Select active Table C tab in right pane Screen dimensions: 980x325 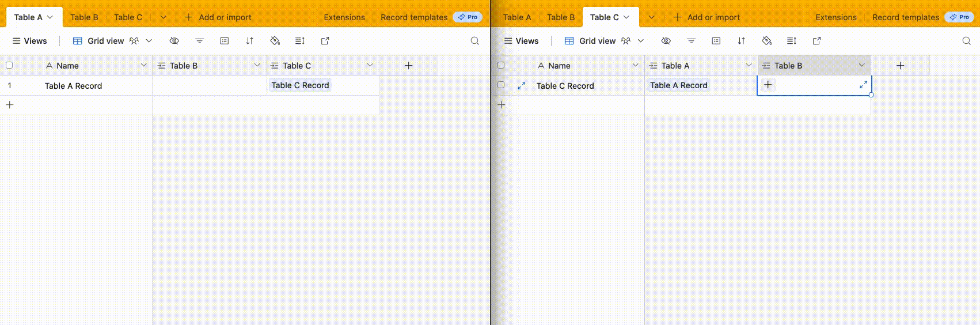[610, 17]
